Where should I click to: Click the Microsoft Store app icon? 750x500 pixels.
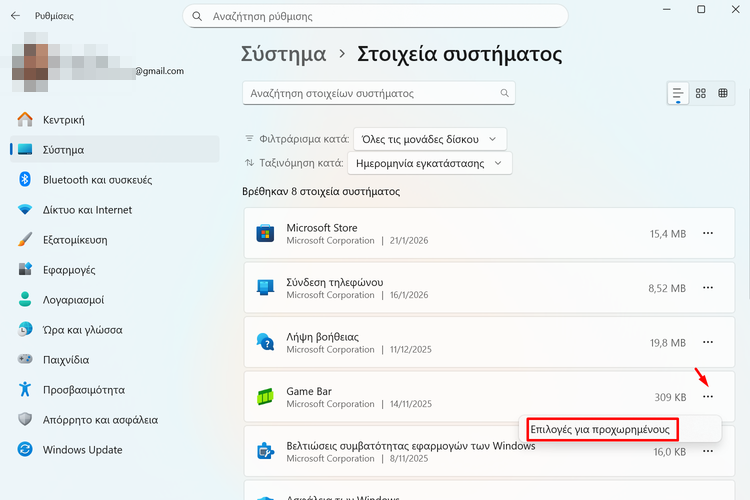click(265, 234)
